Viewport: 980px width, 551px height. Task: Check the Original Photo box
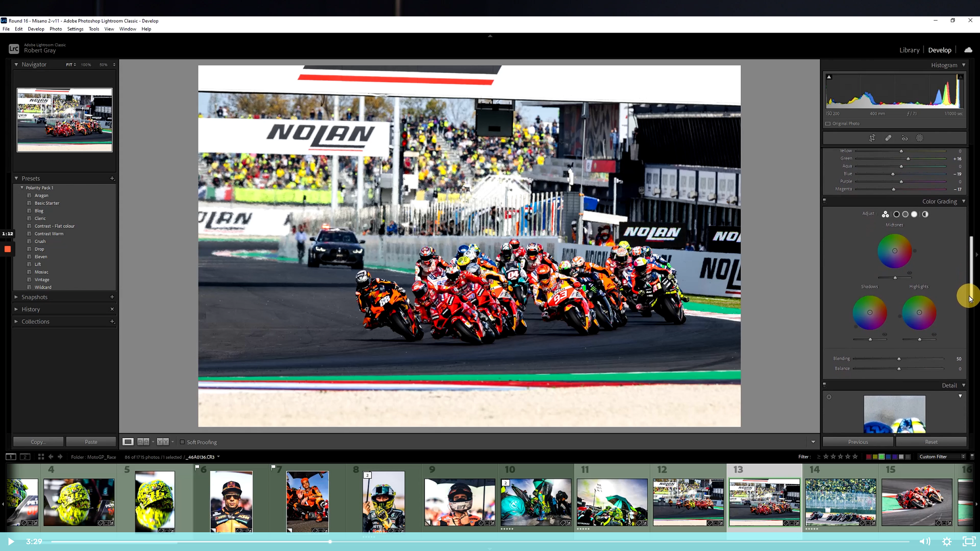click(x=828, y=123)
